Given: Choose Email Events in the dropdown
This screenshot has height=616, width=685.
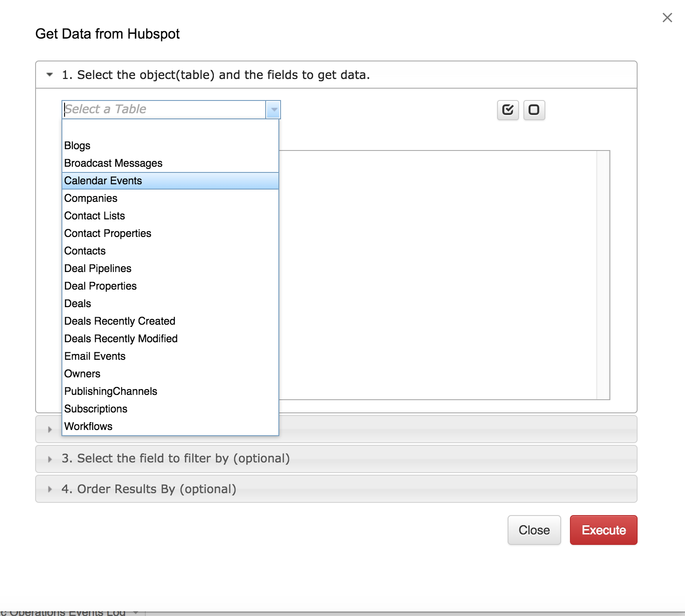Looking at the screenshot, I should [95, 356].
